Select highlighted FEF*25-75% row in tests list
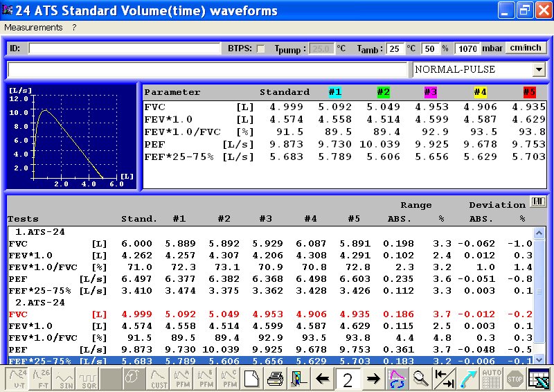The width and height of the screenshot is (554, 392). point(270,361)
